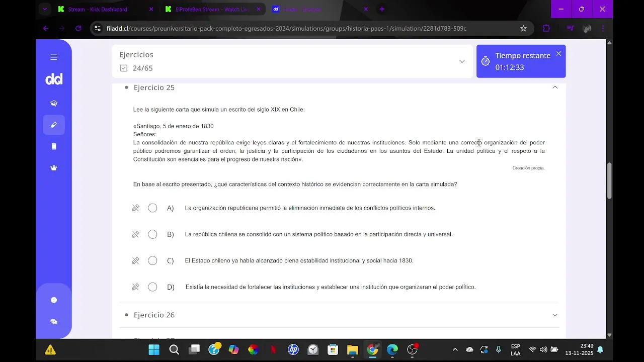Viewport: 644px width, 362px height.
Task: Click the Filadd dd logo
Action: pos(54,79)
